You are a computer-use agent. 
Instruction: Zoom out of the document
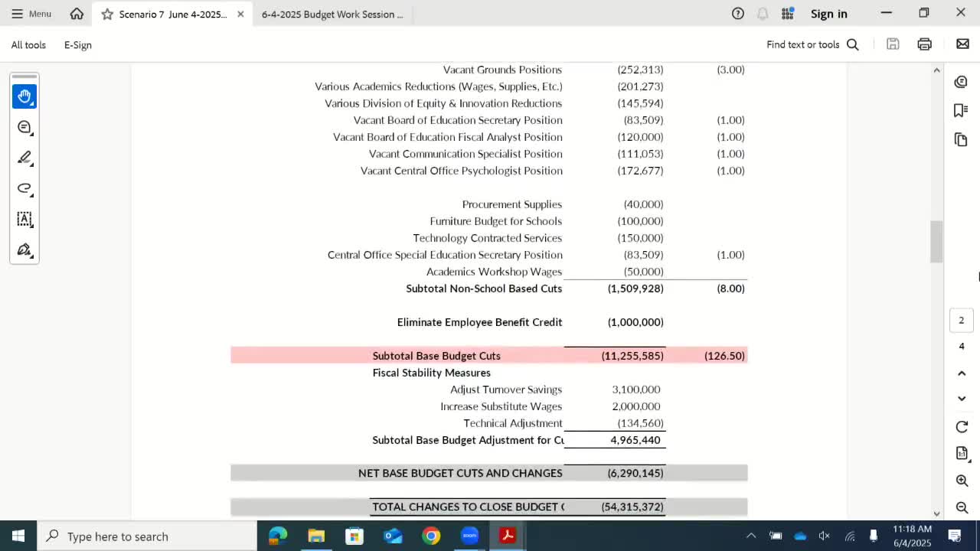click(962, 508)
